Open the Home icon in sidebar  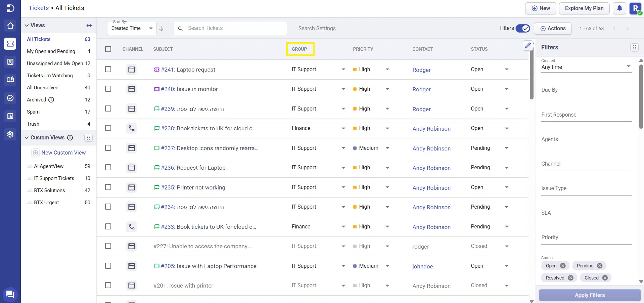click(10, 26)
